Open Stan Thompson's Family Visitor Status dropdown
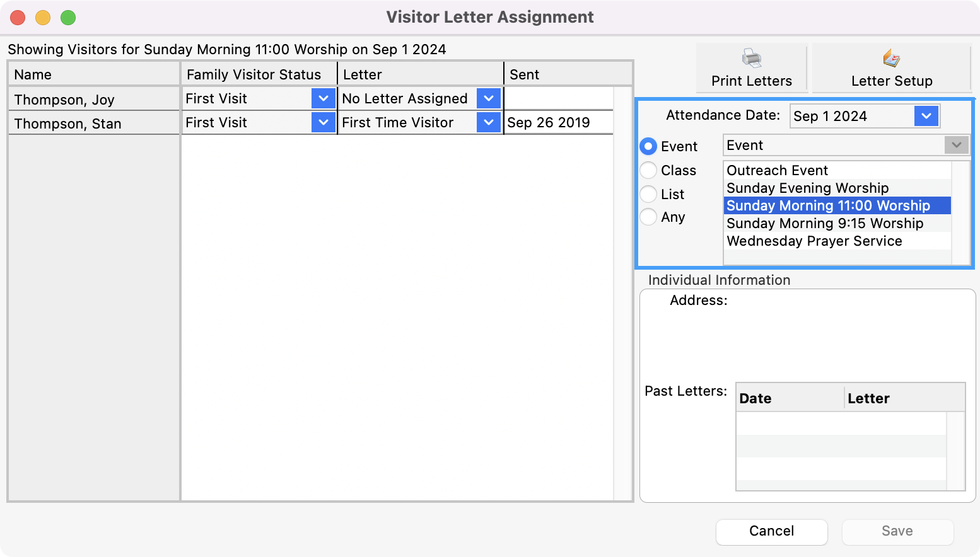 pyautogui.click(x=323, y=122)
